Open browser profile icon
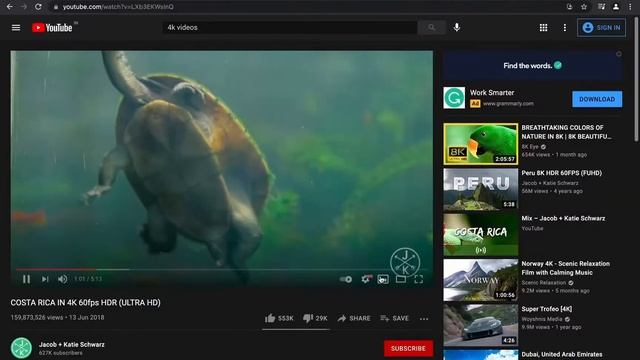The image size is (640, 360). pos(616,7)
